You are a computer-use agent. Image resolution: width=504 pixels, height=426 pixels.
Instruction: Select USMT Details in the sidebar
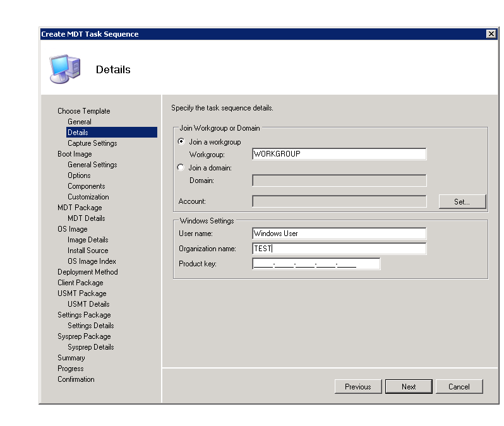pos(88,304)
